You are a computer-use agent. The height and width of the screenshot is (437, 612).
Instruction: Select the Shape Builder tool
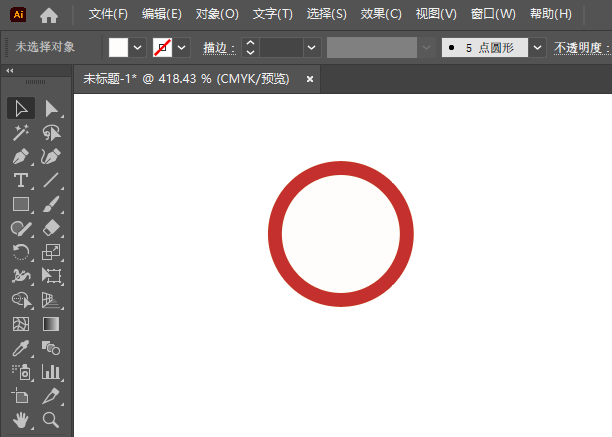pos(21,300)
